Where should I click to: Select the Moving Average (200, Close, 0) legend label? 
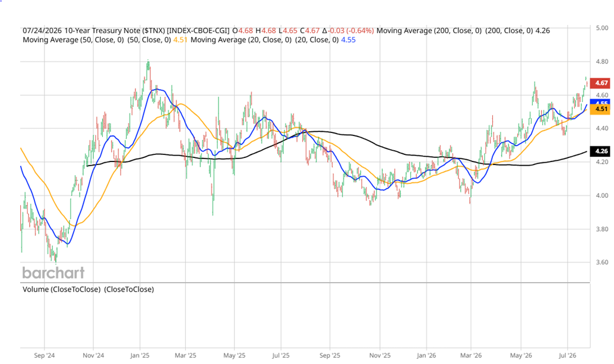[x=429, y=30]
